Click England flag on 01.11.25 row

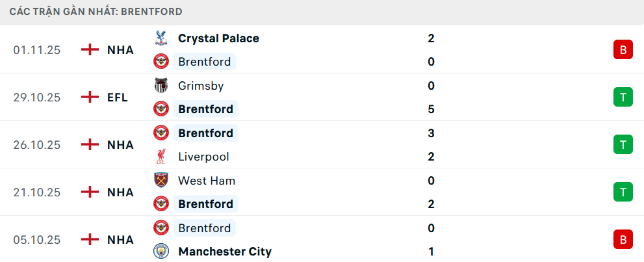tap(90, 50)
